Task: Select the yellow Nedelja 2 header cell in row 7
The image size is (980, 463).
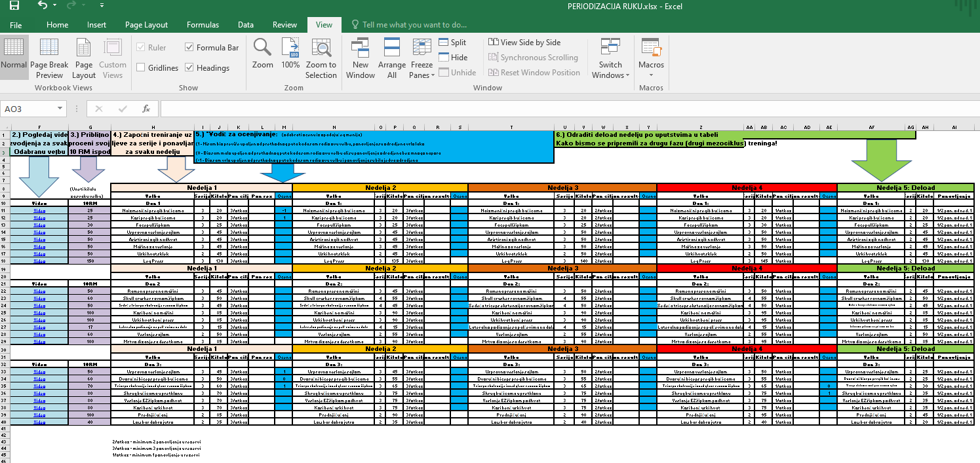Action: pos(380,187)
